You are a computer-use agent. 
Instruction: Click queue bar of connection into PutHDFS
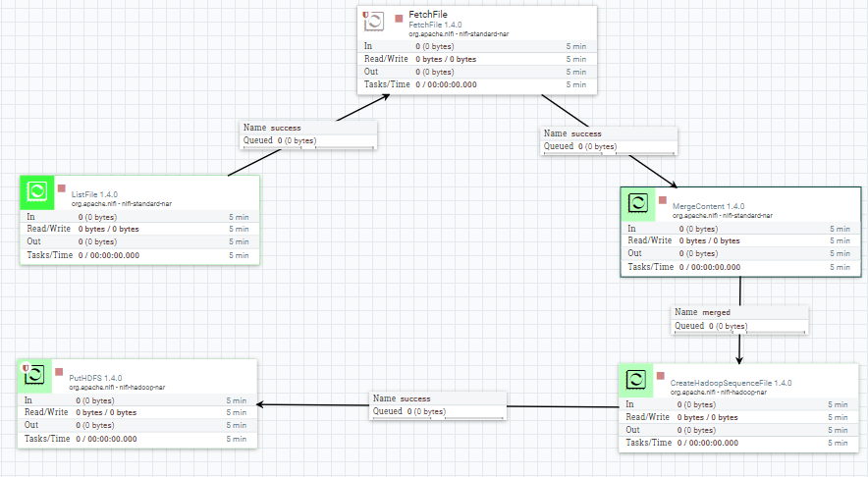pos(438,419)
